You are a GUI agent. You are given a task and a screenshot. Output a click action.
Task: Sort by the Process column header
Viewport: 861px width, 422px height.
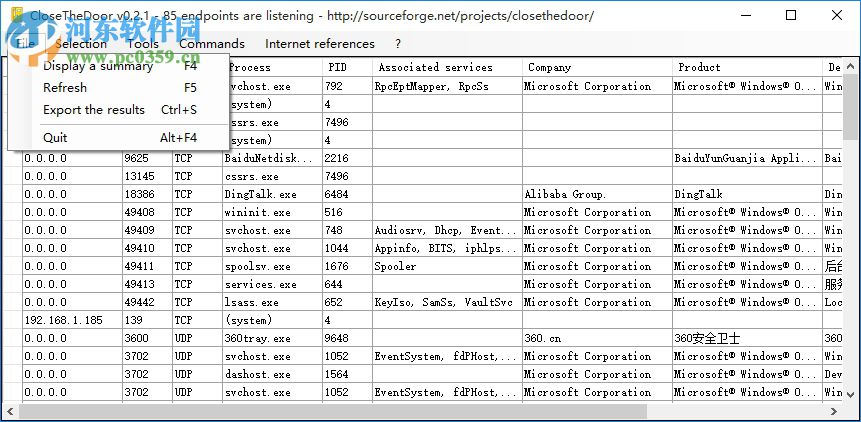[273, 67]
